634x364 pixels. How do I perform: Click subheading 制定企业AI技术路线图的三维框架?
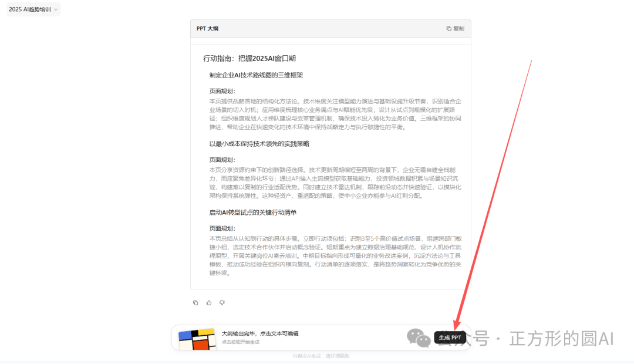click(x=256, y=75)
